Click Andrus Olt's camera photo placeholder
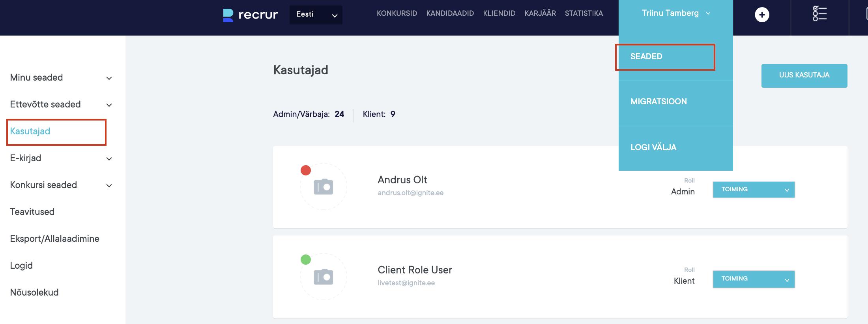 (x=324, y=187)
